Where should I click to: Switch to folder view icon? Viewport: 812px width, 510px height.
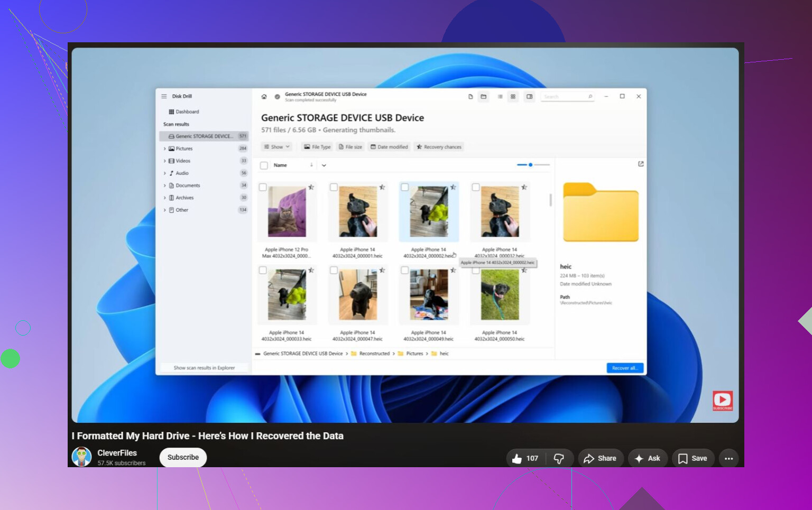pyautogui.click(x=483, y=97)
